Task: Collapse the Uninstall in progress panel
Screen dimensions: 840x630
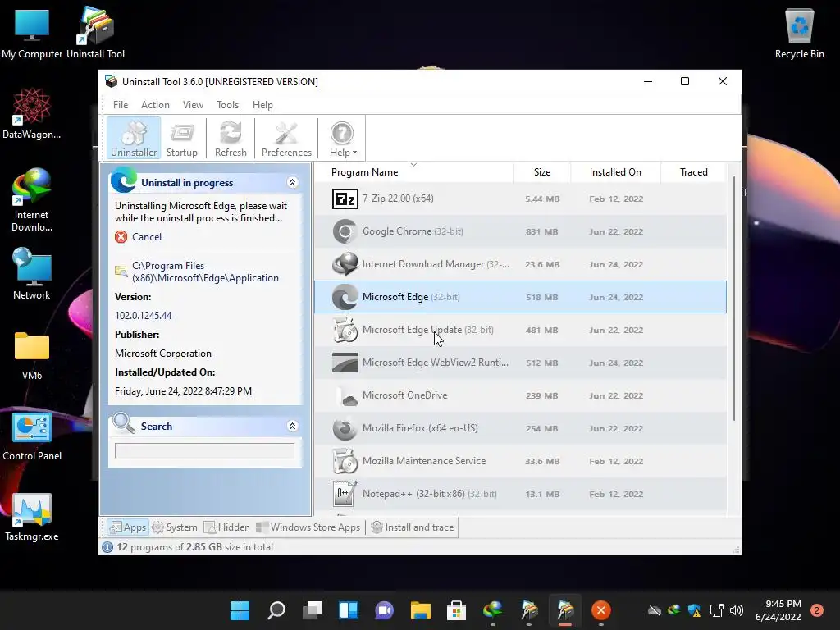Action: pyautogui.click(x=293, y=183)
